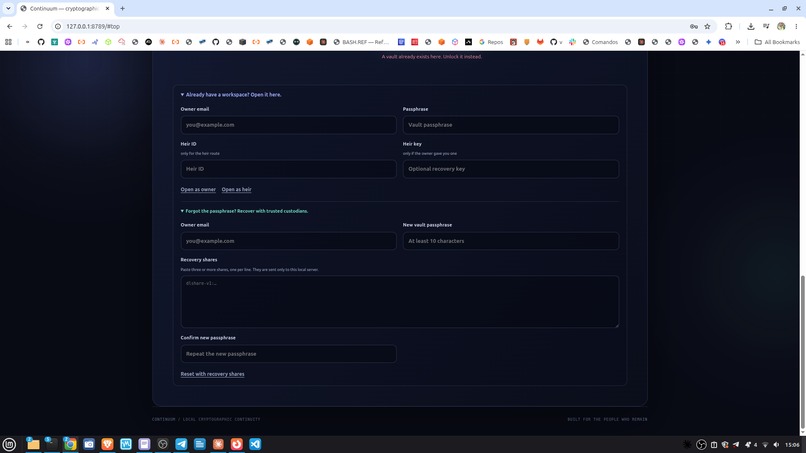Bookmark this page with the star icon

(707, 26)
